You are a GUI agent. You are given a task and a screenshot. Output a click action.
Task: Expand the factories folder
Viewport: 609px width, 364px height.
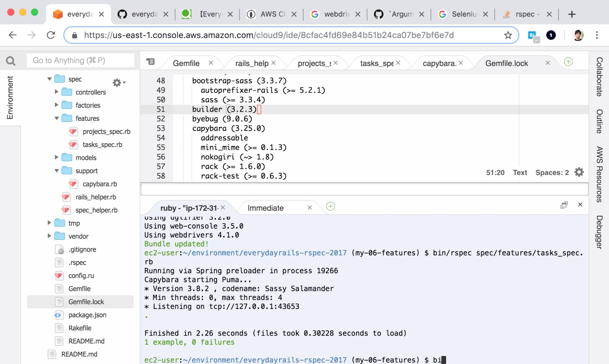(56, 105)
